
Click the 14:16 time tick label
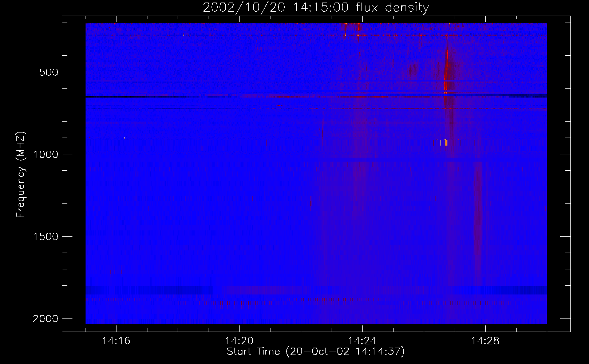click(x=116, y=341)
